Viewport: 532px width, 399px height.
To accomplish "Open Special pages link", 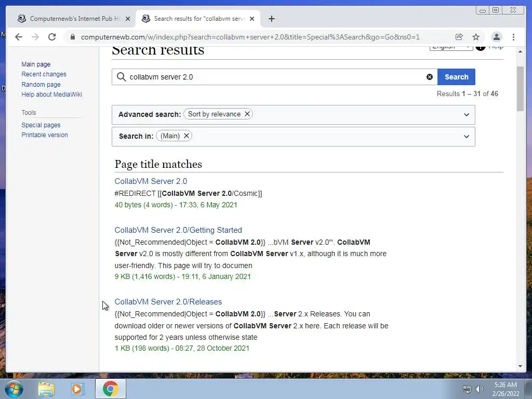I will (x=41, y=125).
